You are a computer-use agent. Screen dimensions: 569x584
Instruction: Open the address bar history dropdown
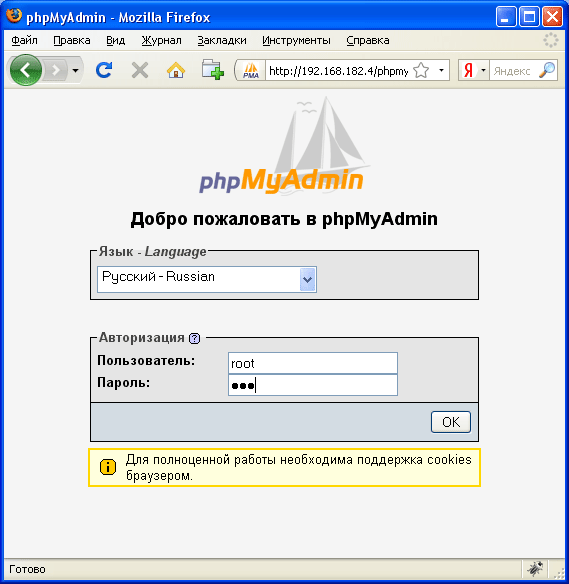pos(441,70)
